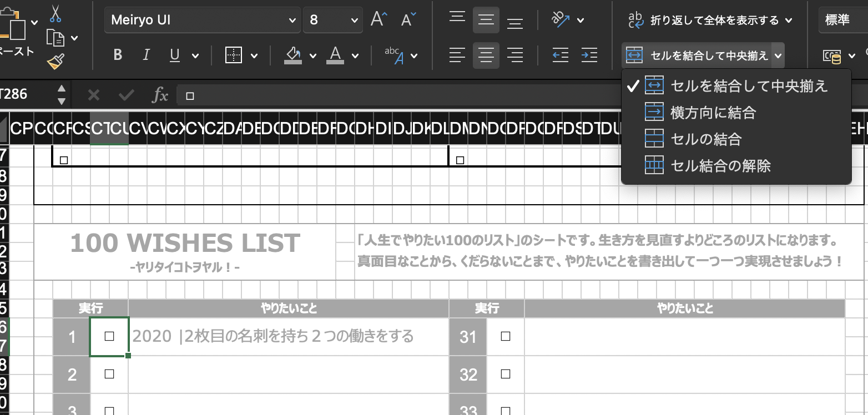Click the decrease indent icon
868x415 pixels.
point(560,55)
